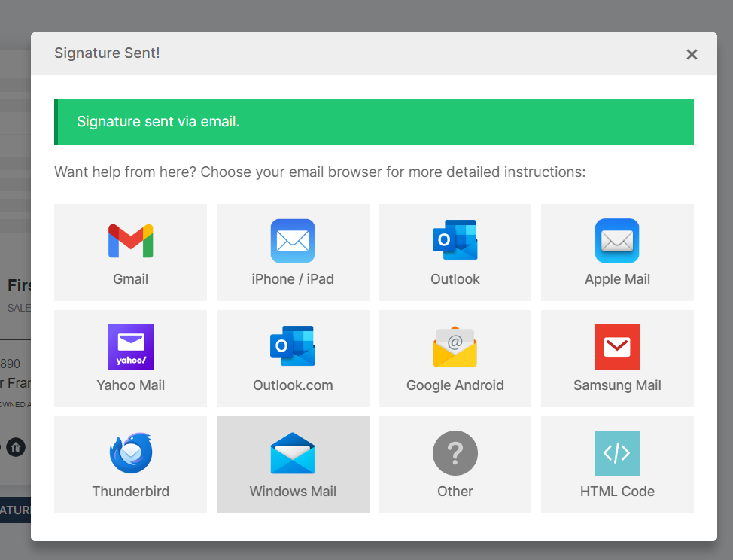Select the iPhone / iPad mail icon

click(x=293, y=241)
